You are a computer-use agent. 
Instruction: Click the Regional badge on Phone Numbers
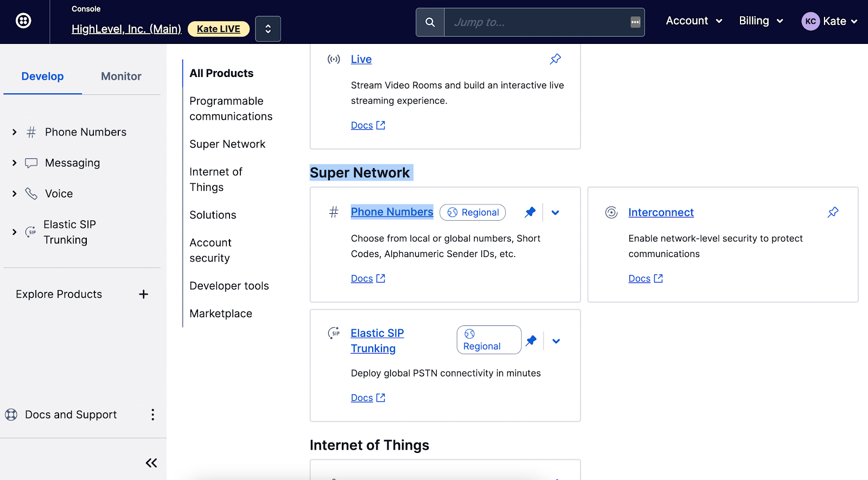pyautogui.click(x=473, y=213)
